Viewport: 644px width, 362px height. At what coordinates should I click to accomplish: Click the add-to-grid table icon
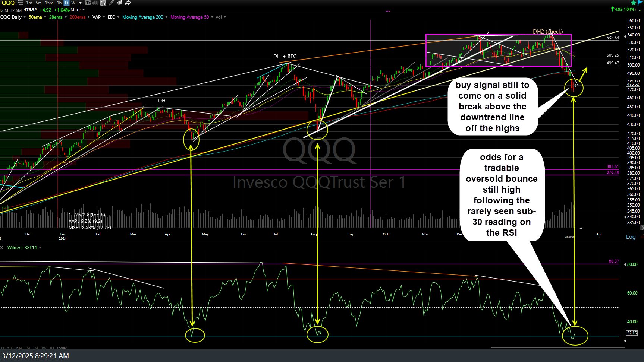click(103, 3)
